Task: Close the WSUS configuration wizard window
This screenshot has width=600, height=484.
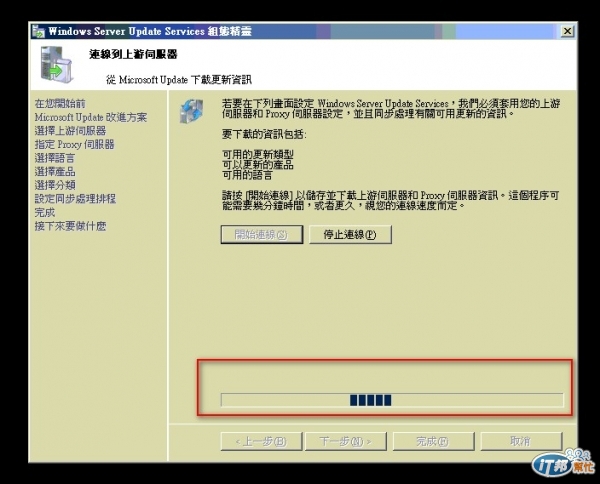Action: pyautogui.click(x=567, y=31)
